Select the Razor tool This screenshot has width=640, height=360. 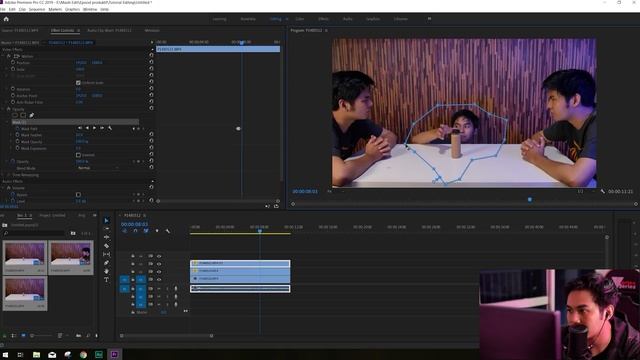pyautogui.click(x=107, y=246)
